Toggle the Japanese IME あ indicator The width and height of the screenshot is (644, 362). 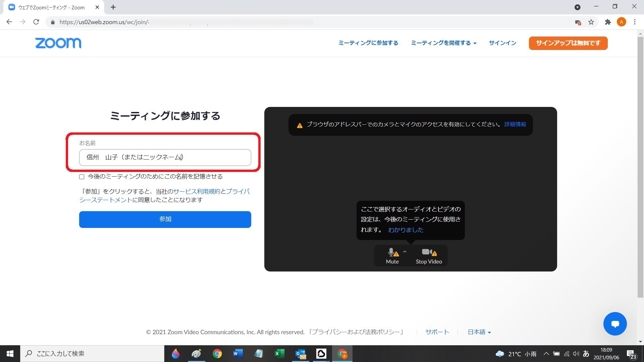point(586,354)
